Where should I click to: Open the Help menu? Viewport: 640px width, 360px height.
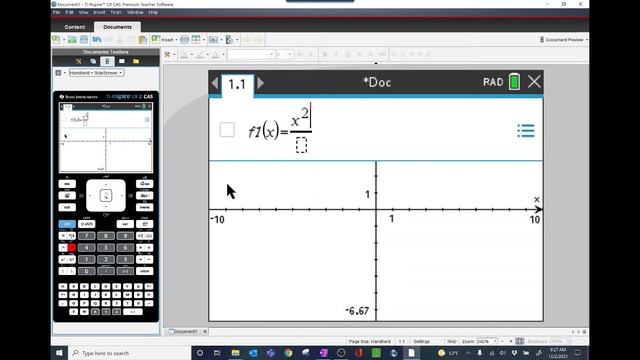(x=153, y=13)
